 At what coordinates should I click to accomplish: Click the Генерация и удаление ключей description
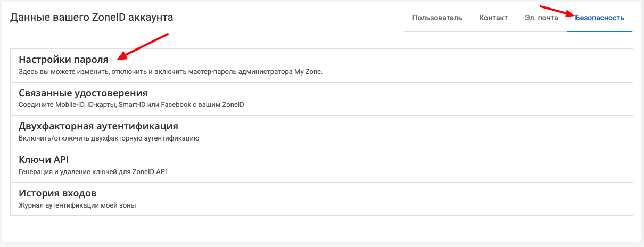click(96, 171)
